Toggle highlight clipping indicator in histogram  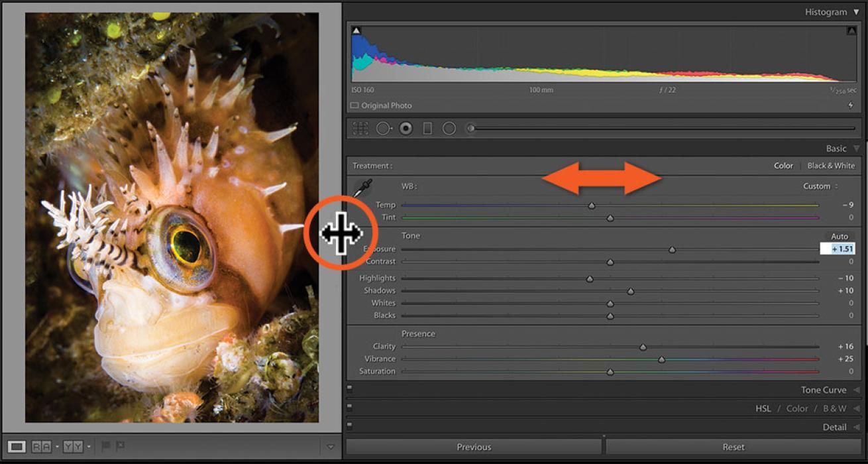851,30
